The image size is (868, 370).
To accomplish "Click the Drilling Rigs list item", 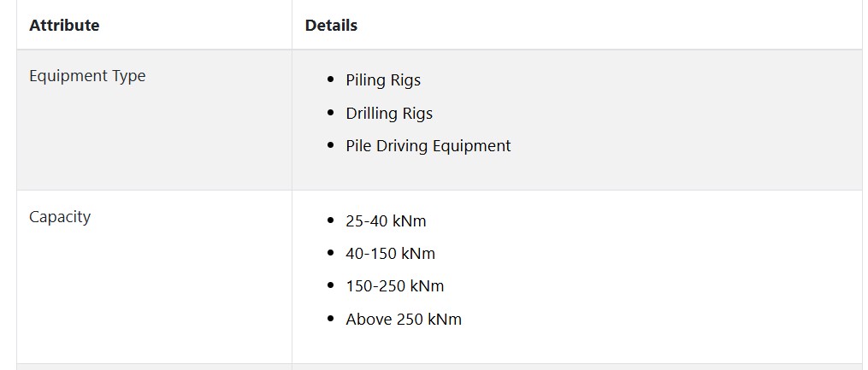I will 389,114.
